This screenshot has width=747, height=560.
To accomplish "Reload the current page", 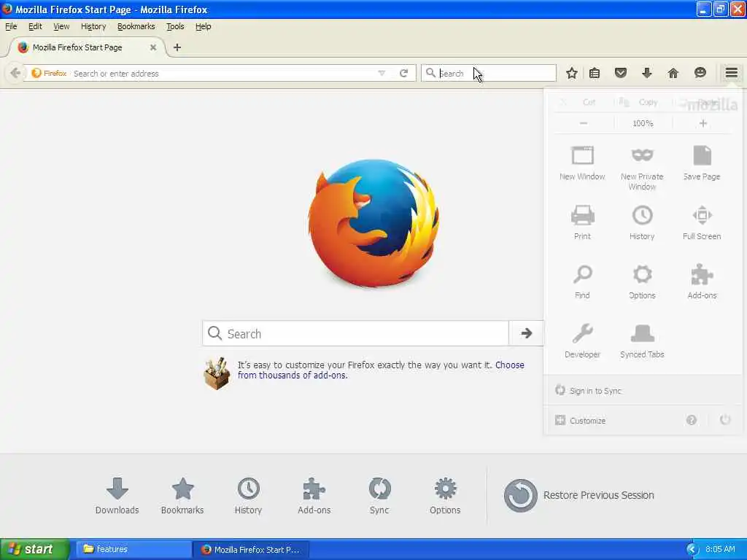I will pos(404,74).
